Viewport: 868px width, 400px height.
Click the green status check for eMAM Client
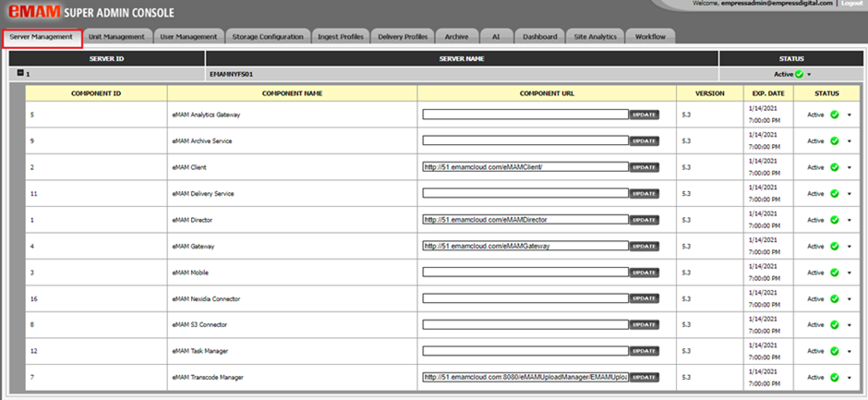click(834, 167)
